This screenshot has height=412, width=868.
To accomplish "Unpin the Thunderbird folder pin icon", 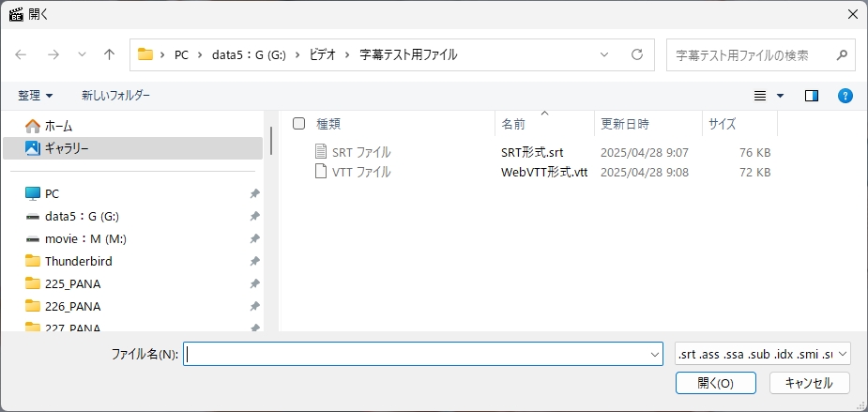I will [x=255, y=262].
